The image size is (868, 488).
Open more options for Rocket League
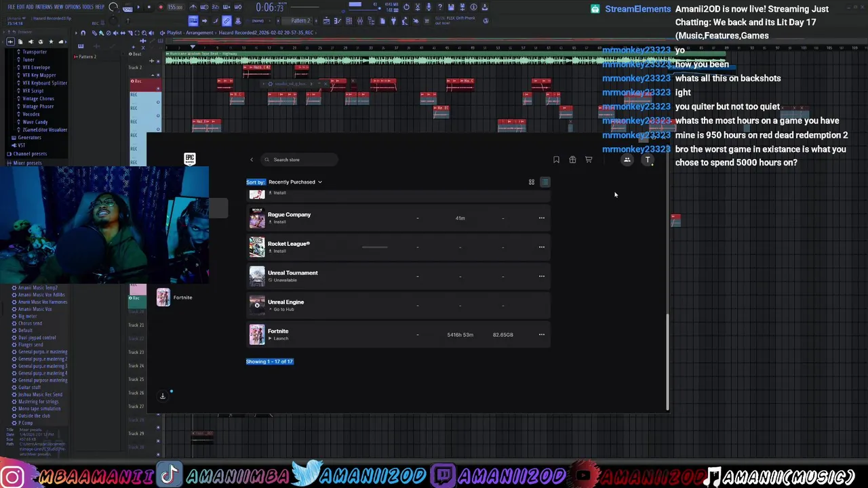pyautogui.click(x=541, y=247)
